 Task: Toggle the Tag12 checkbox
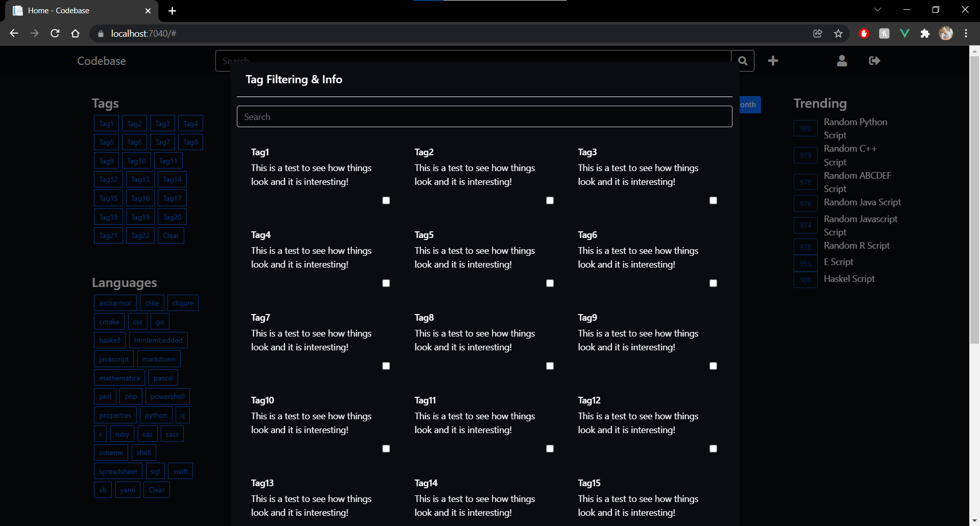pos(713,449)
